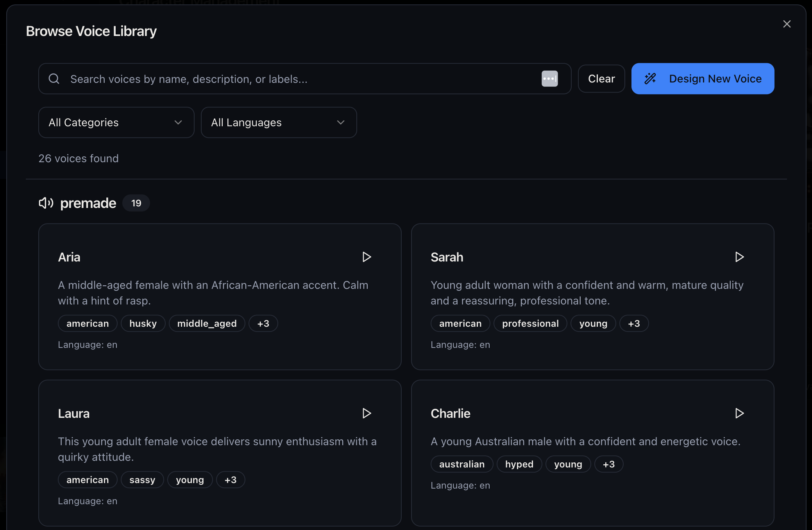Click the magnifier search icon
Viewport: 812px width, 530px height.
[54, 79]
